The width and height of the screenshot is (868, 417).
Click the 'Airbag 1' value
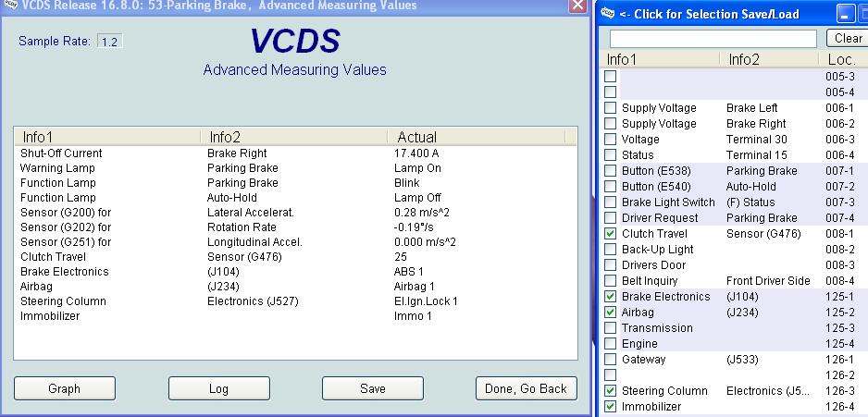pyautogui.click(x=414, y=287)
